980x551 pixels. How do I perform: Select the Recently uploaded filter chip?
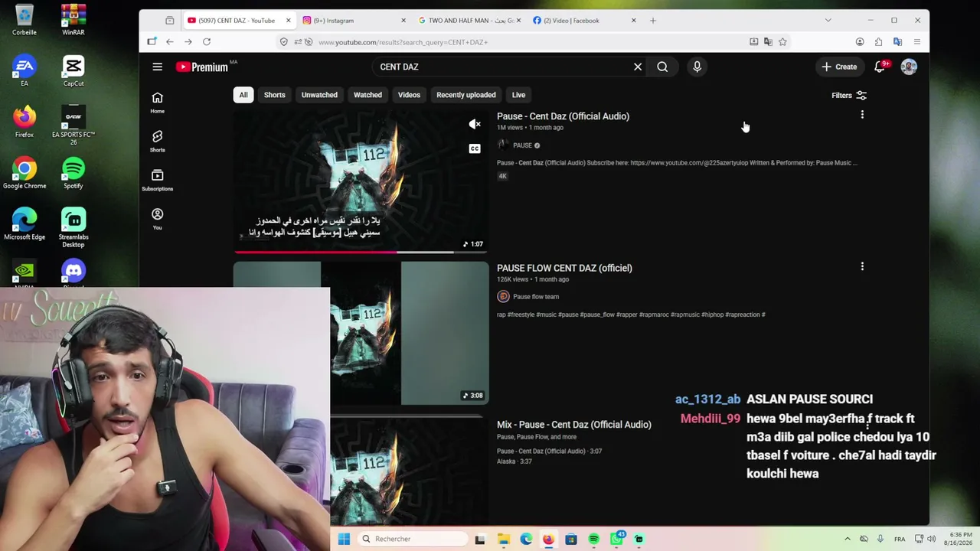tap(466, 95)
